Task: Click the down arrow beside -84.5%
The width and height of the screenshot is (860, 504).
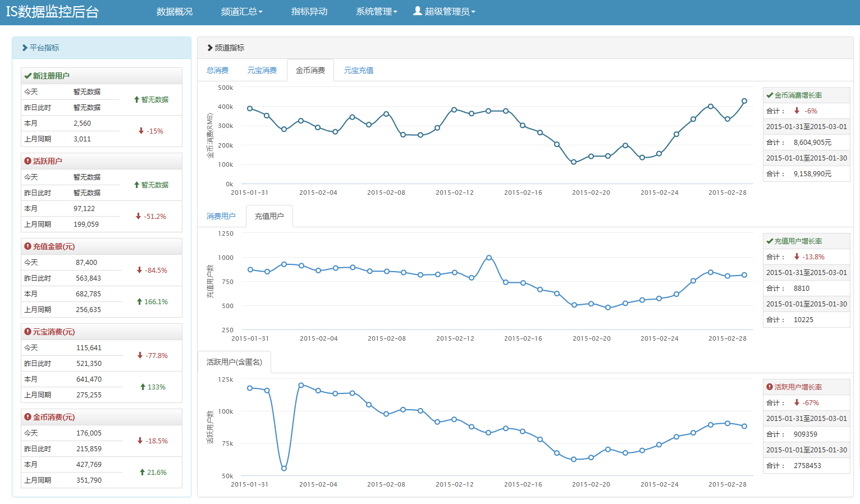Action: point(139,270)
